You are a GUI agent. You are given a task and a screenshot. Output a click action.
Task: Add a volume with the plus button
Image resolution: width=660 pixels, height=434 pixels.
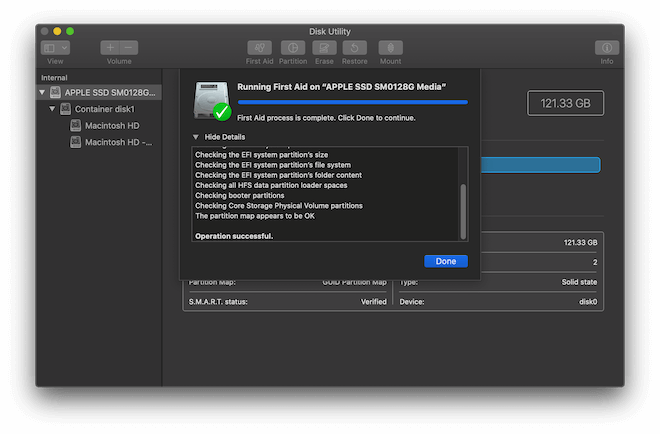click(110, 48)
